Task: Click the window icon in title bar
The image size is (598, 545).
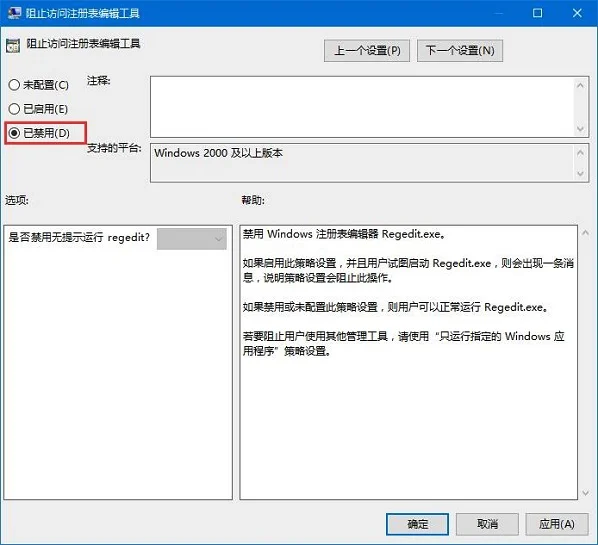Action: [x=14, y=13]
